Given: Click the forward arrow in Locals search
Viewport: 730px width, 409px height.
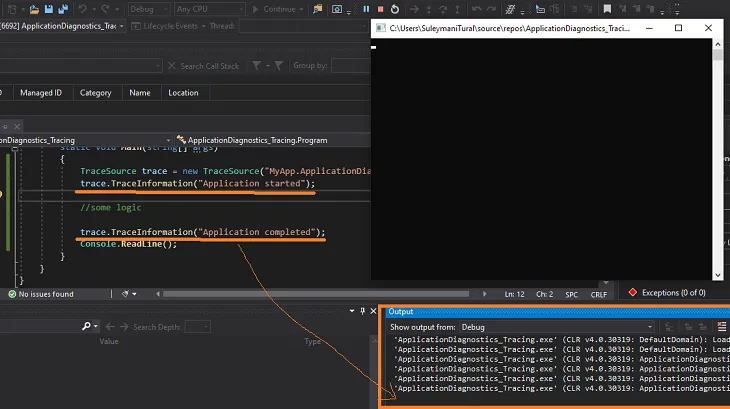Looking at the screenshot, I should 124,327.
